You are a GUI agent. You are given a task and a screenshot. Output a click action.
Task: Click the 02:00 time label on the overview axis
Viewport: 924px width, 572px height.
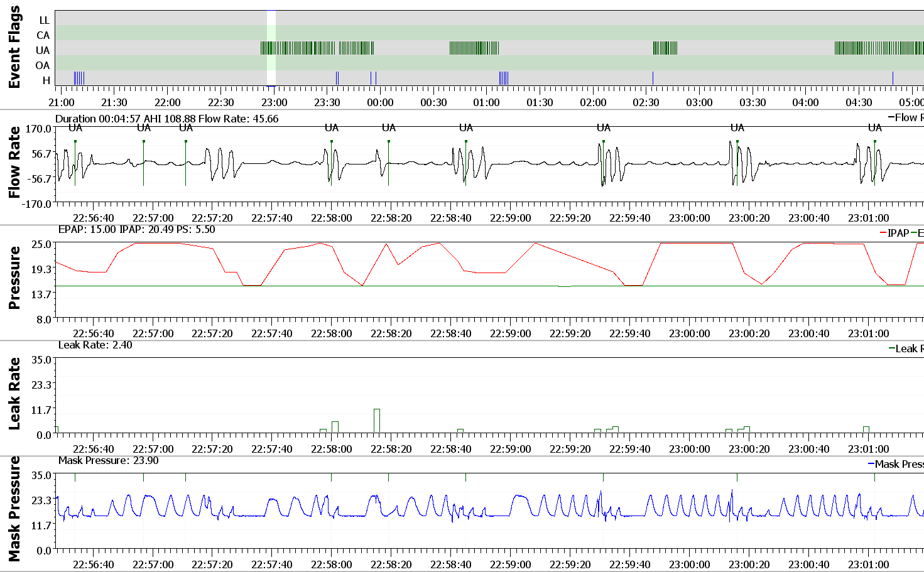tap(593, 102)
